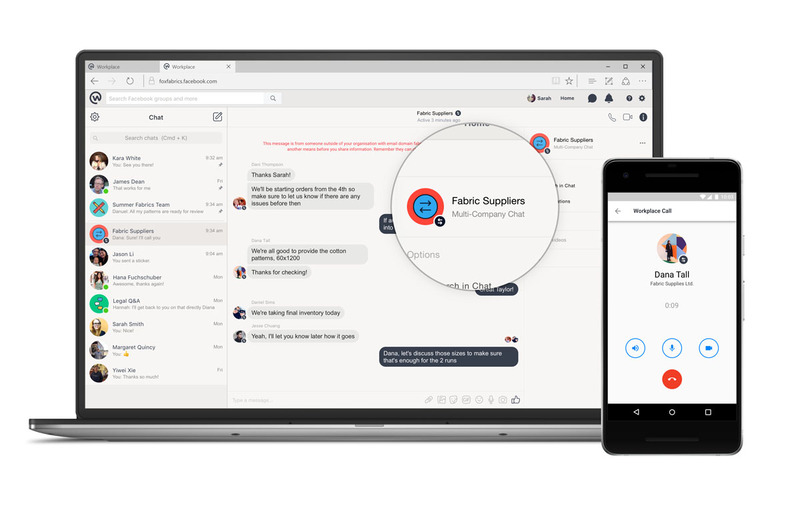Switch to the first Workplace browser tab
800x506 pixels.
[122, 67]
